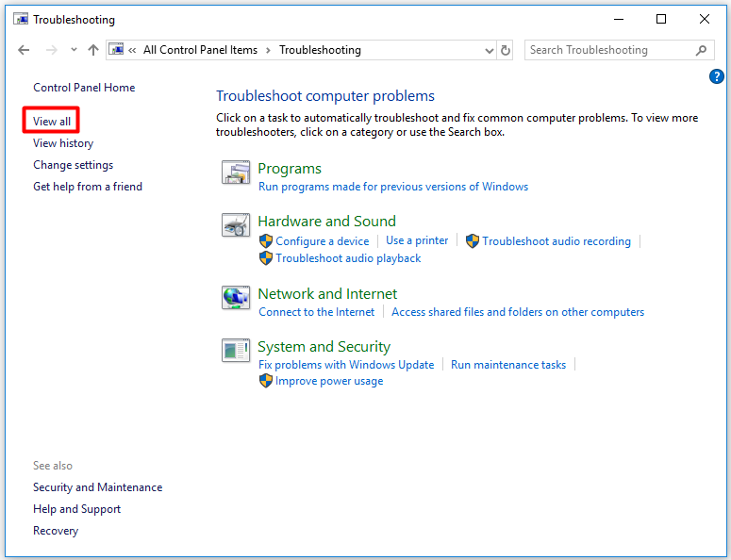Screen dimensions: 731x560
Task: Click the magnifier search icon
Action: (x=701, y=50)
